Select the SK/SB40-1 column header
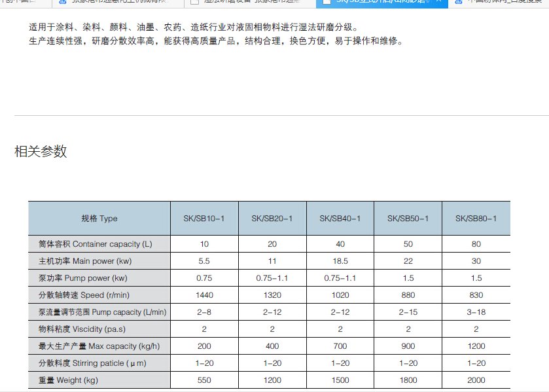This screenshot has width=549, height=392. pos(340,219)
